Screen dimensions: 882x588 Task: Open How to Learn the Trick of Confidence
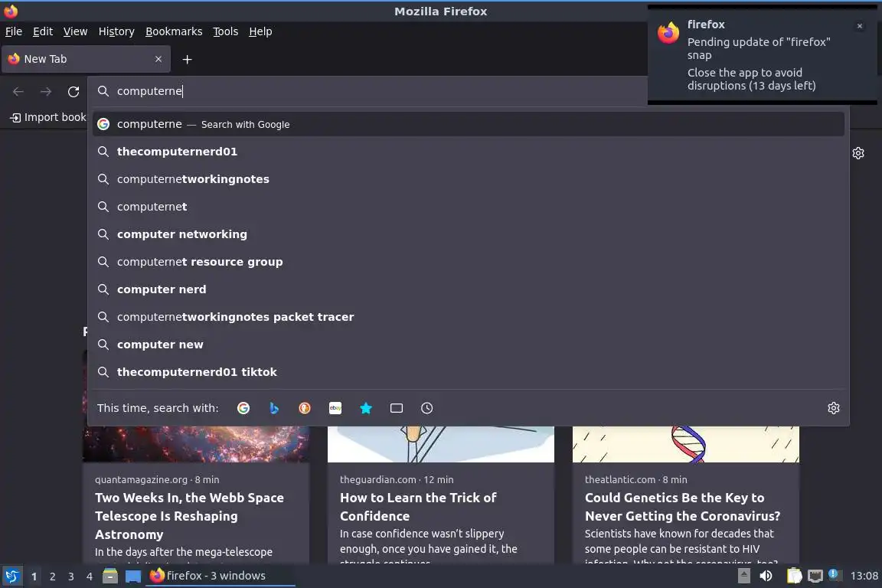418,506
